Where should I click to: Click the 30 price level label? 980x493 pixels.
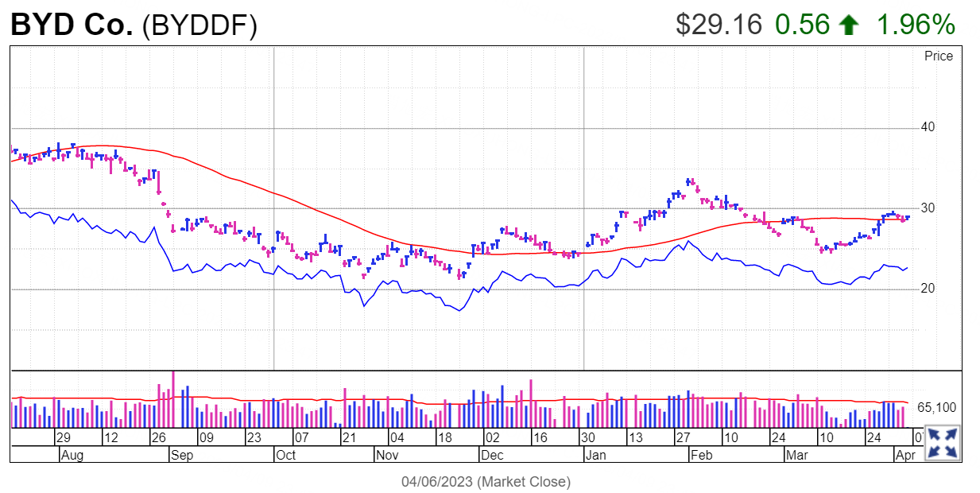coord(928,208)
